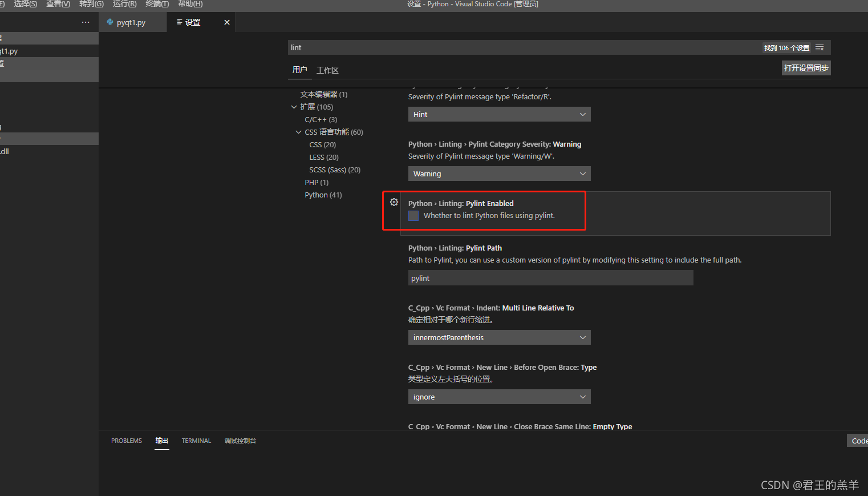
Task: Click the Multi Line Relative To setting title
Action: coord(491,308)
